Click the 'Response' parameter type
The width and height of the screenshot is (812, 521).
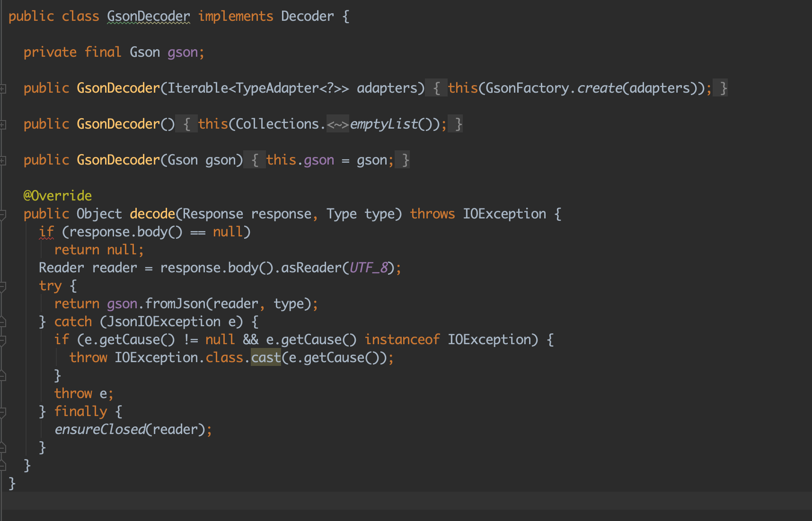click(x=213, y=214)
